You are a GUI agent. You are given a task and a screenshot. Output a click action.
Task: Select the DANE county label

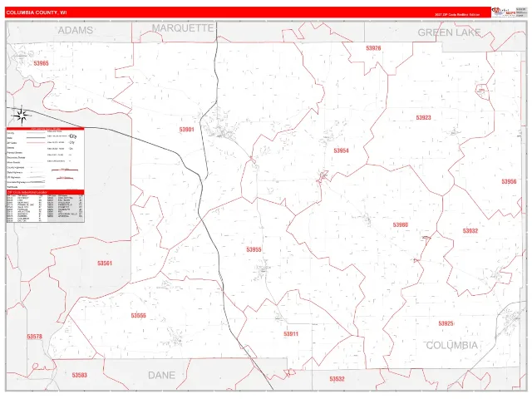pyautogui.click(x=161, y=375)
